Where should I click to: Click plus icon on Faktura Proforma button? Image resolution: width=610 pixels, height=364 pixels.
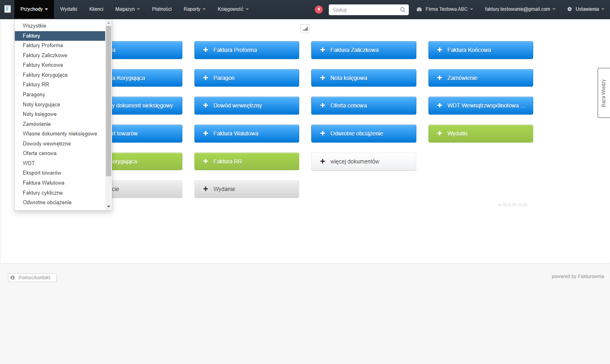tap(206, 50)
